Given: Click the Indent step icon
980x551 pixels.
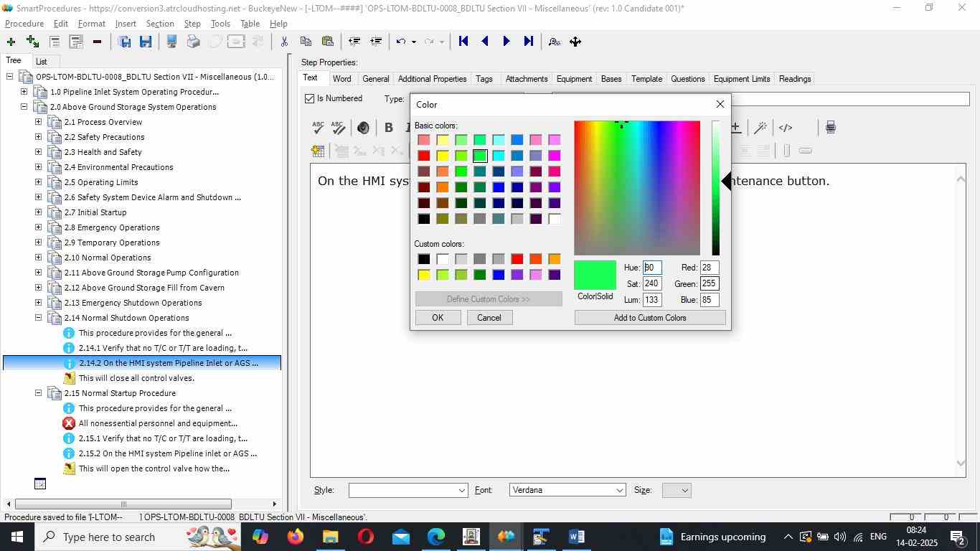Looking at the screenshot, I should coord(375,42).
